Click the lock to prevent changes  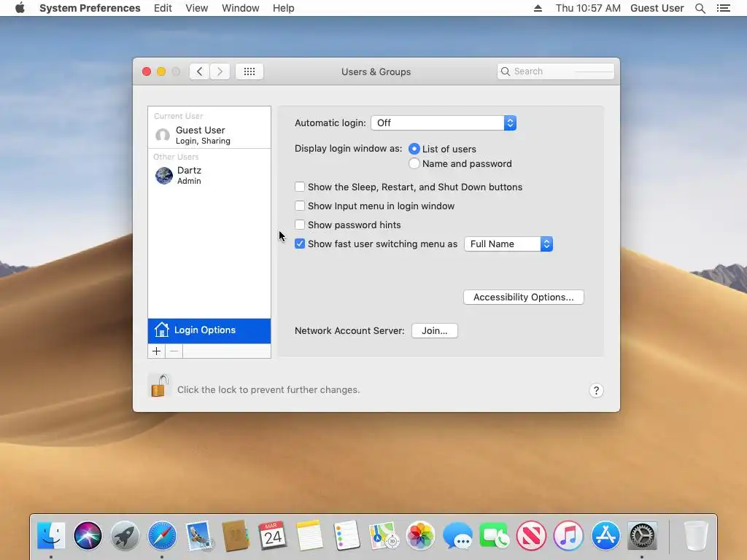click(160, 386)
